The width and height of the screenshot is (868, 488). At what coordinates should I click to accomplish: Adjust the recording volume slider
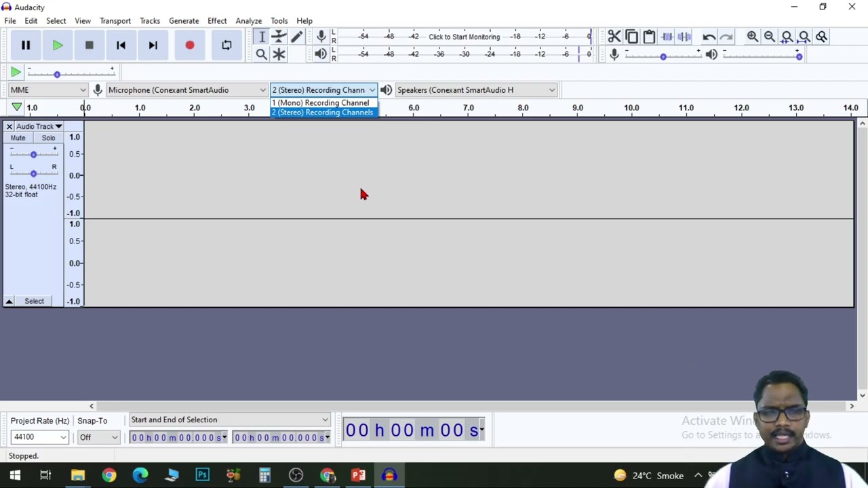(663, 56)
